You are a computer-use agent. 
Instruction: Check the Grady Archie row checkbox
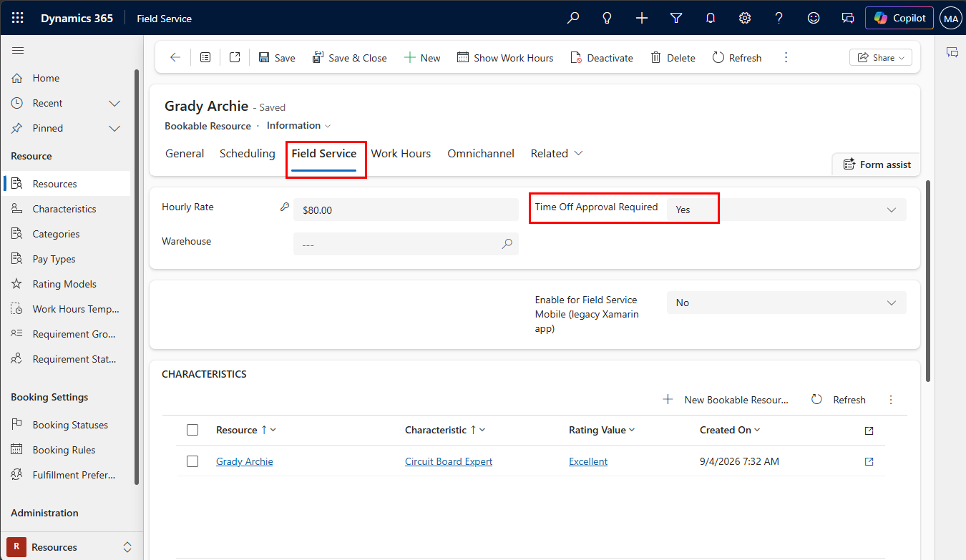(192, 461)
